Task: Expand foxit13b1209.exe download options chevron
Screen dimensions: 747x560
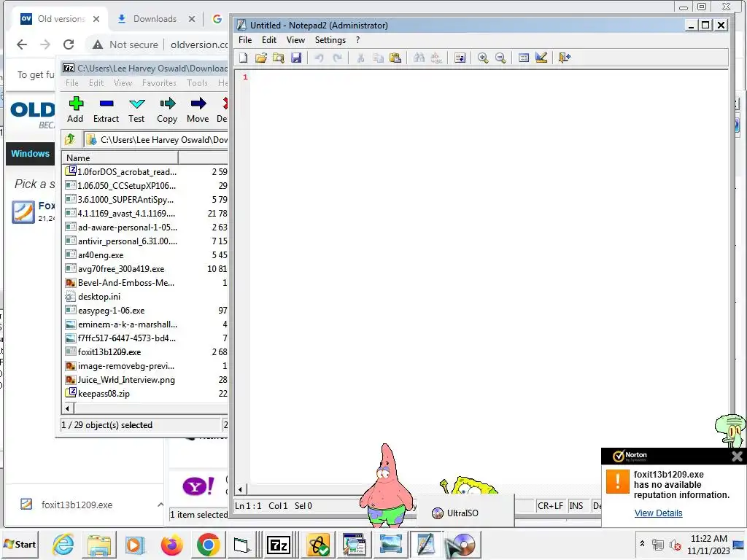Action: point(160,505)
